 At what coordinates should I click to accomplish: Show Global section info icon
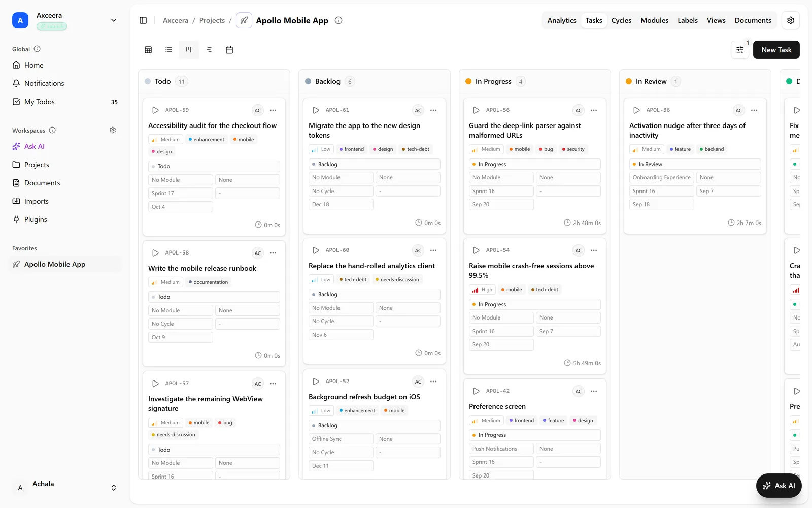pos(37,49)
